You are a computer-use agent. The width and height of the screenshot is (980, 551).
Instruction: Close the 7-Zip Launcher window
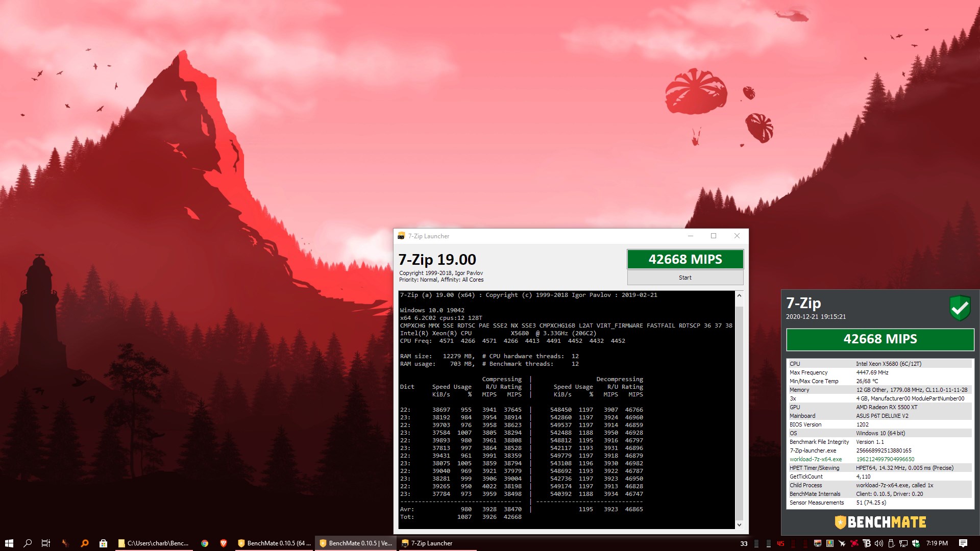point(737,236)
